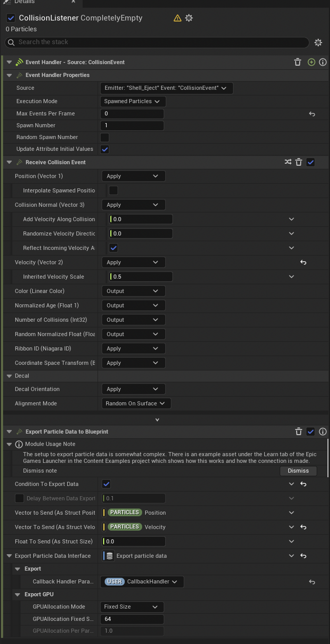Click GPUAllocation Fixed Size value 64

132,619
